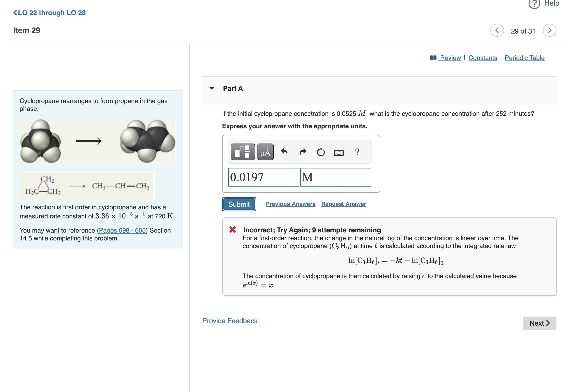Open the Review panel

(x=450, y=58)
